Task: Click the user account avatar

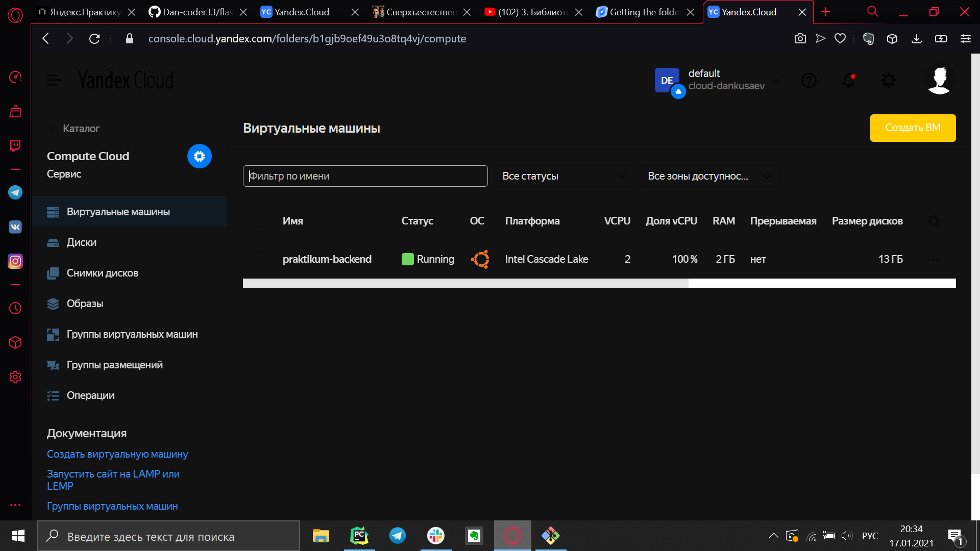Action: [939, 80]
